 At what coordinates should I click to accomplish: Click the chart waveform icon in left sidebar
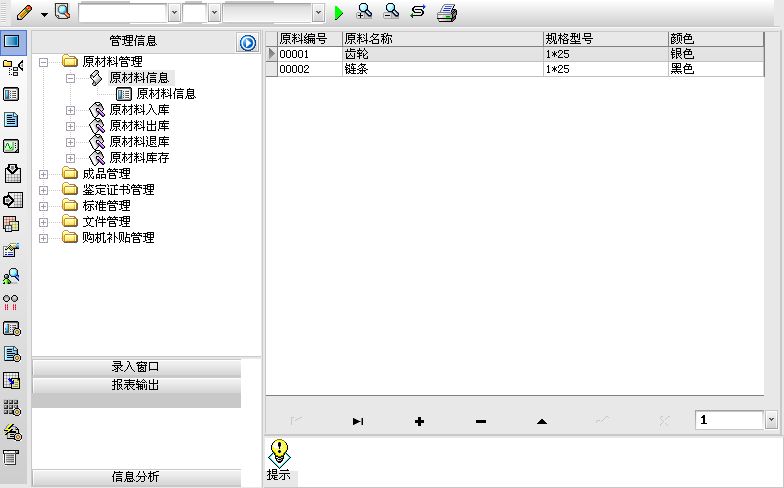(x=12, y=146)
